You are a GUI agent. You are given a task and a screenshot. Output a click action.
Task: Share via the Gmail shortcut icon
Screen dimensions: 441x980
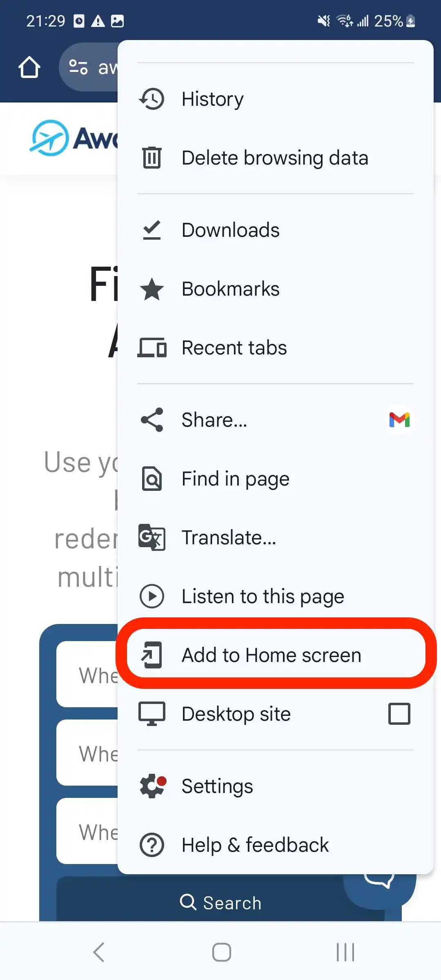pyautogui.click(x=399, y=420)
